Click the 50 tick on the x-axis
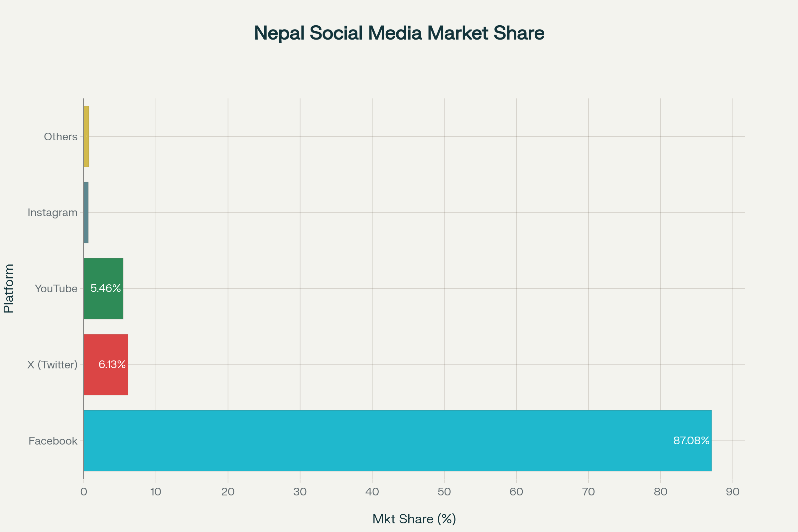The image size is (798, 532). (444, 492)
